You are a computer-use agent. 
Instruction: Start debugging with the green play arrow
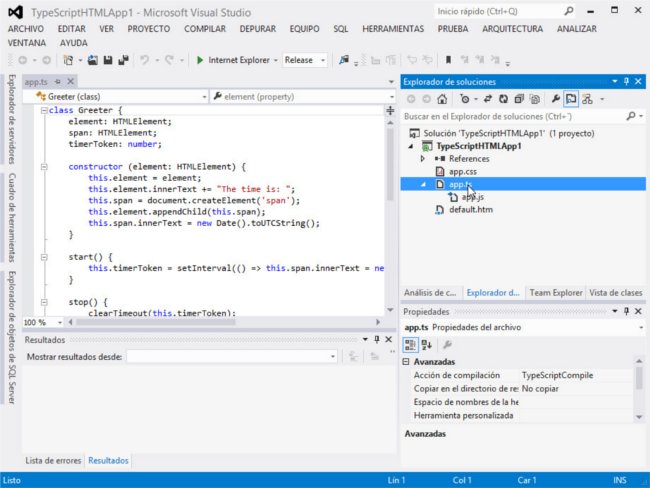[x=200, y=60]
